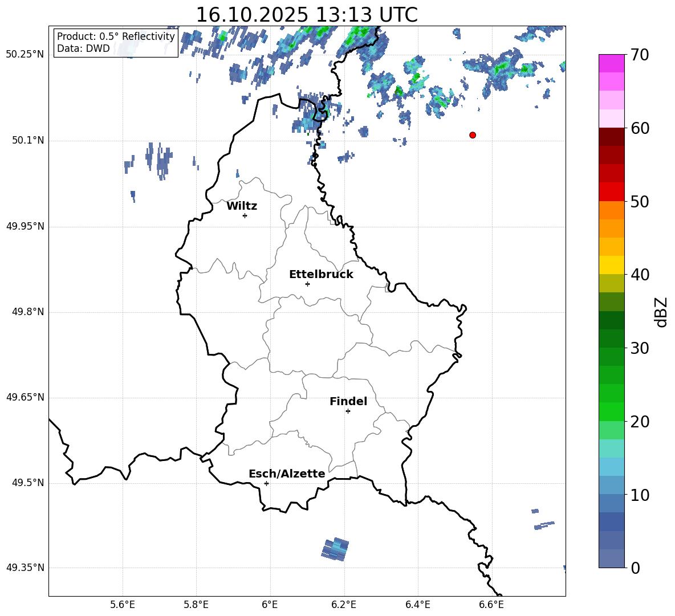This screenshot has height=616, width=675.
Task: Click the 50 tick on the colorbar
Action: (640, 201)
